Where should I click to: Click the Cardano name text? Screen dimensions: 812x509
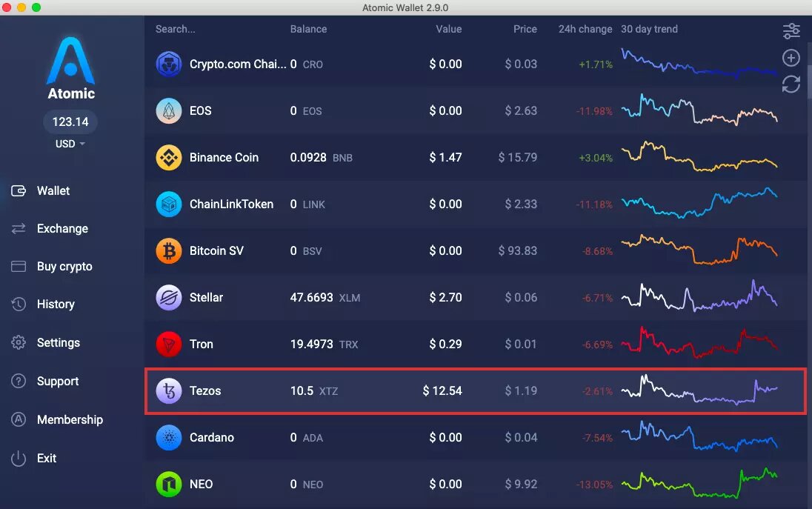(x=211, y=438)
